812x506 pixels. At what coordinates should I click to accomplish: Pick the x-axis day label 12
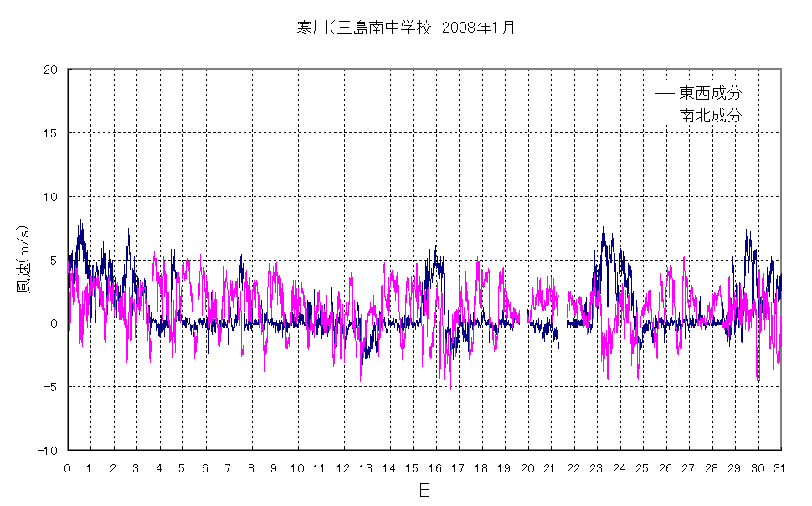click(343, 468)
